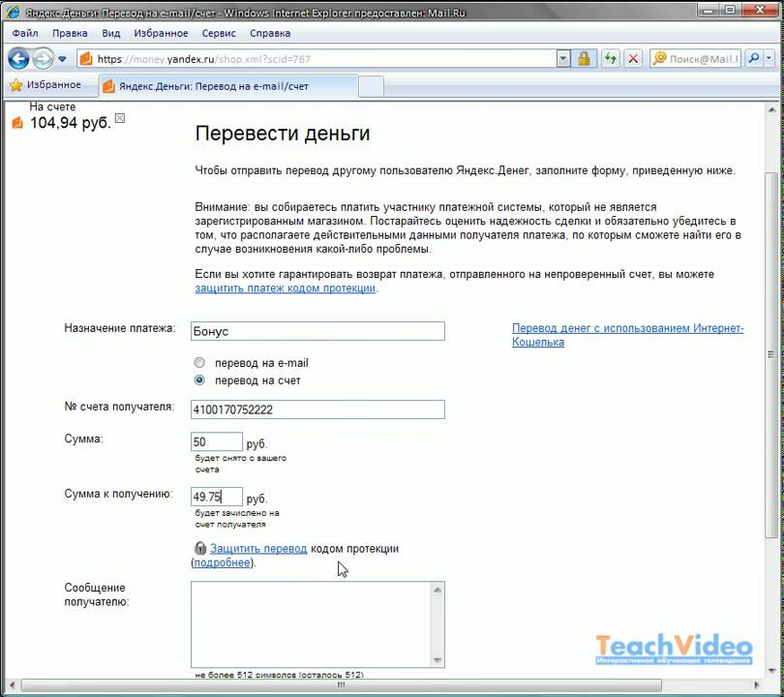This screenshot has width=784, height=697.
Task: Click the Yandex page icon in address bar
Action: pyautogui.click(x=86, y=59)
